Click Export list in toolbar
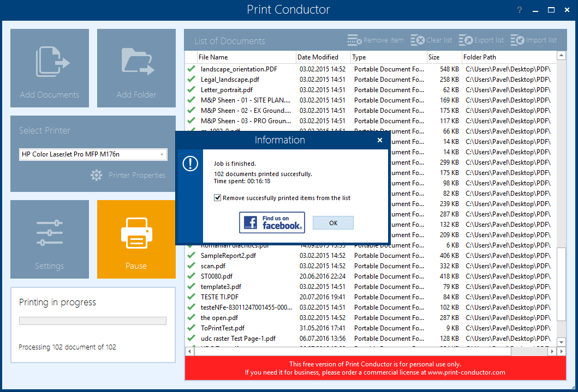578x392 pixels. [481, 40]
